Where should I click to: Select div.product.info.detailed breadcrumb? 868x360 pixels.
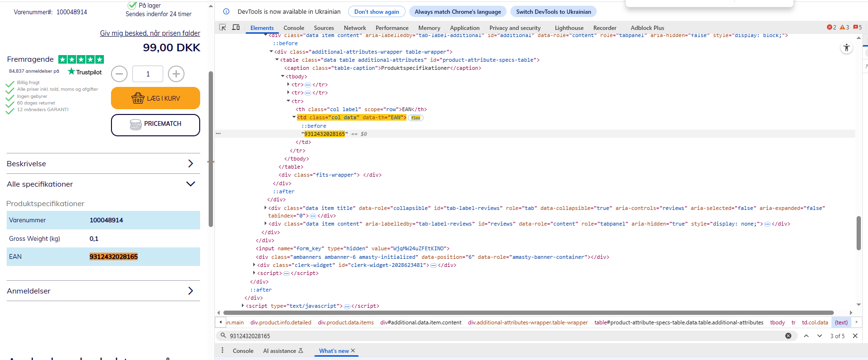coord(281,322)
